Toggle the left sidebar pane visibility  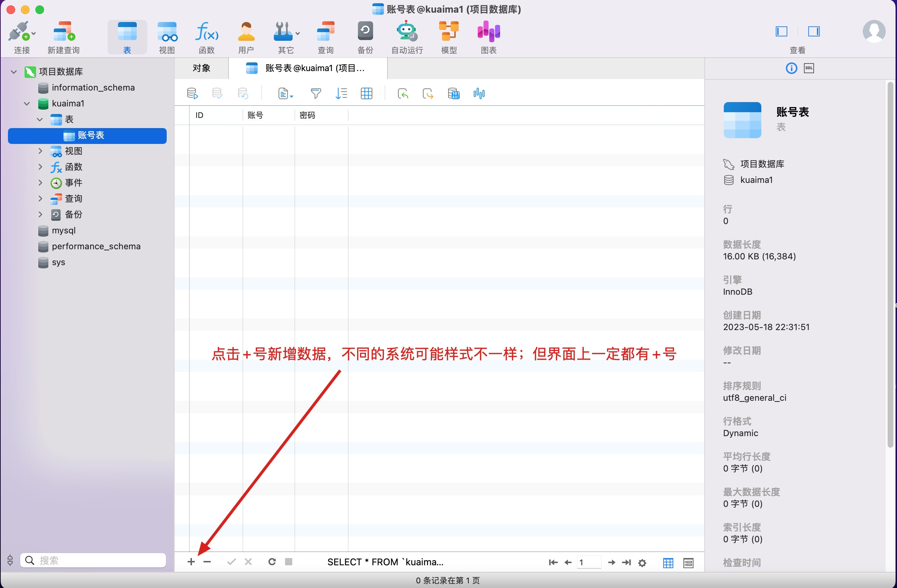pos(781,31)
